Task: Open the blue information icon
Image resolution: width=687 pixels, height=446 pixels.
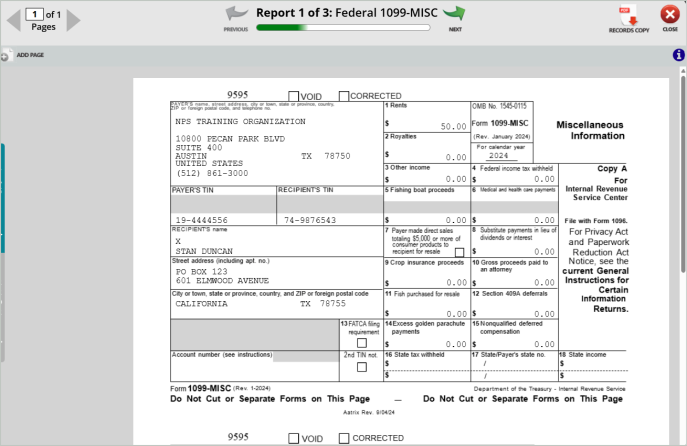Action: (x=678, y=55)
